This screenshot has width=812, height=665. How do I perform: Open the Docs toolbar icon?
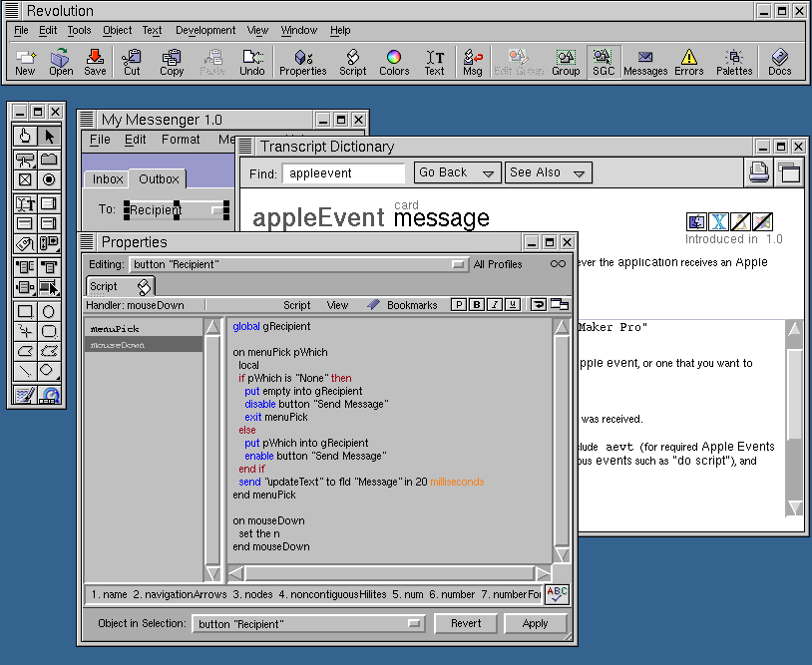point(779,62)
